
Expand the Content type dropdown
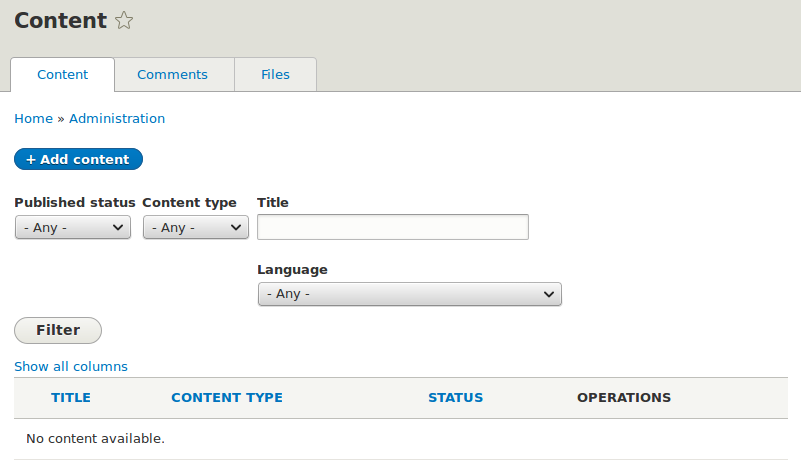[195, 228]
